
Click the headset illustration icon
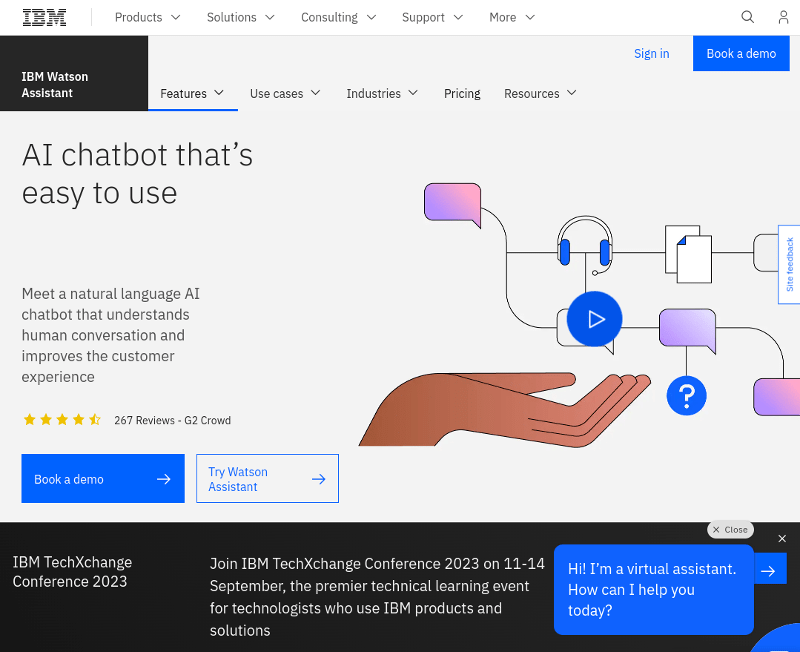pyautogui.click(x=585, y=245)
